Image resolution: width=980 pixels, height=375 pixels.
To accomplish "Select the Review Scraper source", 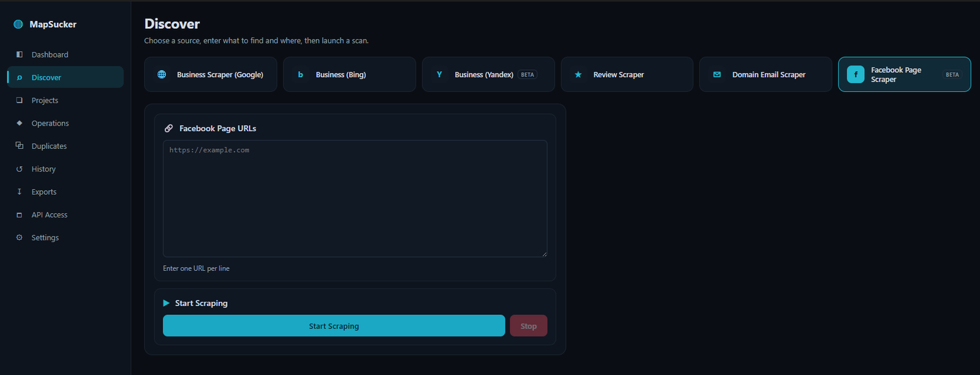I will 627,74.
